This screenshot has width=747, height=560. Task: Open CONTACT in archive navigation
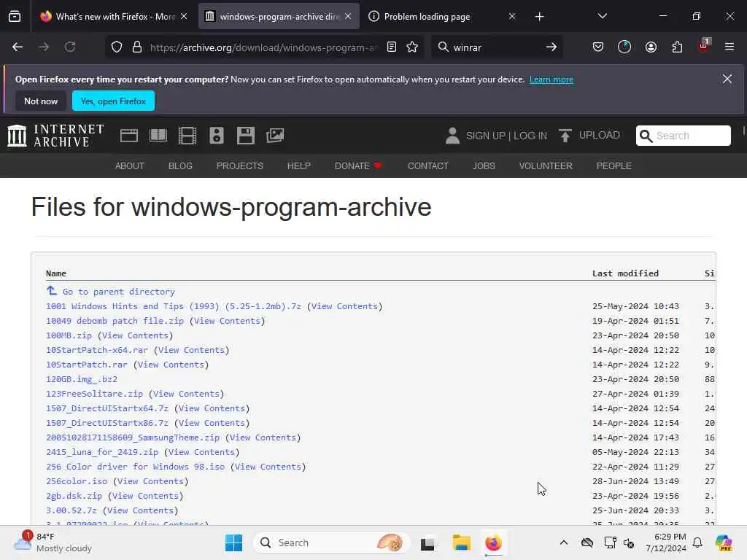click(427, 166)
